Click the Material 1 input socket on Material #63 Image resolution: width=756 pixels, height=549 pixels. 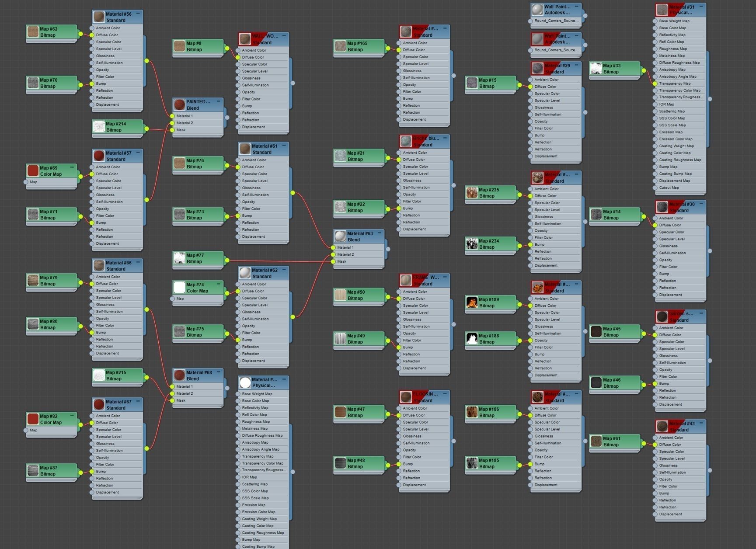coord(333,247)
